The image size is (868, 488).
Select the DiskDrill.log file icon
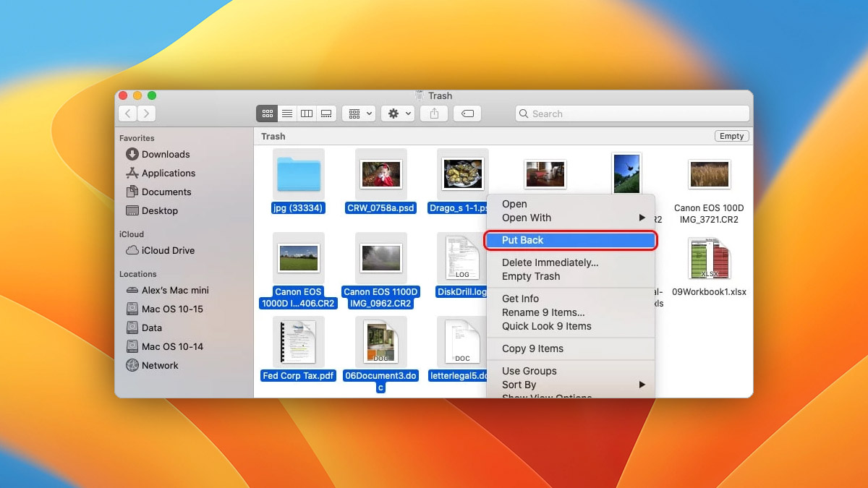click(462, 258)
